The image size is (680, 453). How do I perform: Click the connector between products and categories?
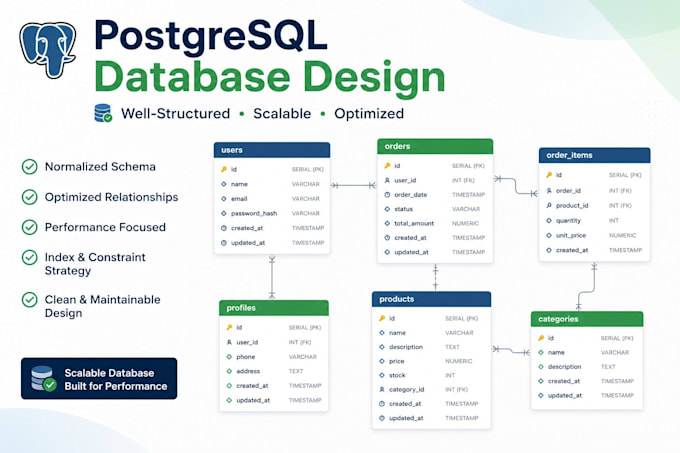(511, 351)
